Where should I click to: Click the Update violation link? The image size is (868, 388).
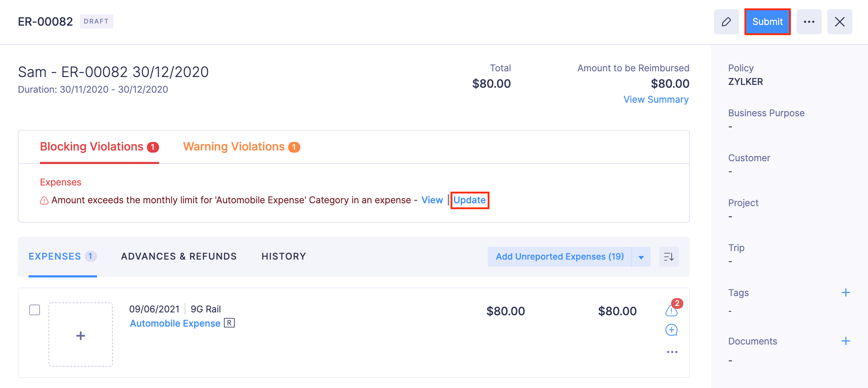coord(469,200)
